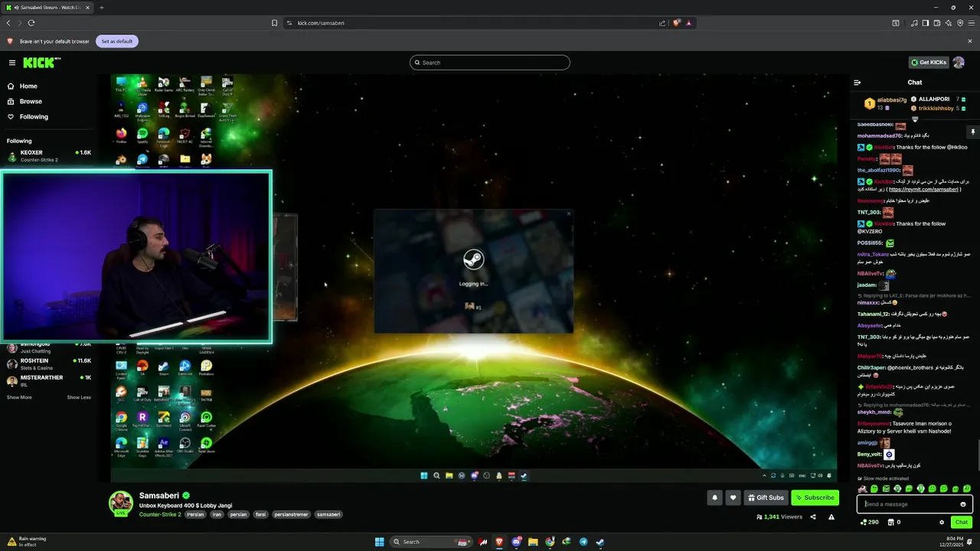Click Set as default browser button
Image resolution: width=980 pixels, height=551 pixels.
pyautogui.click(x=117, y=41)
